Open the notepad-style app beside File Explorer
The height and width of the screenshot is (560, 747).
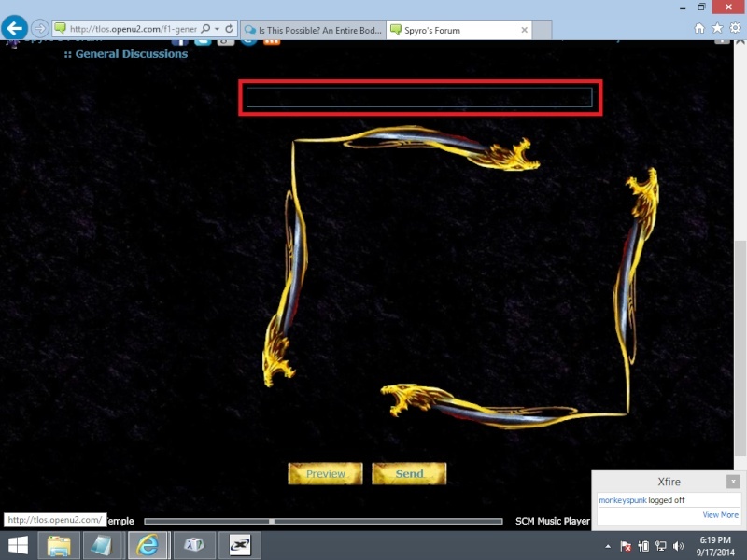[102, 545]
